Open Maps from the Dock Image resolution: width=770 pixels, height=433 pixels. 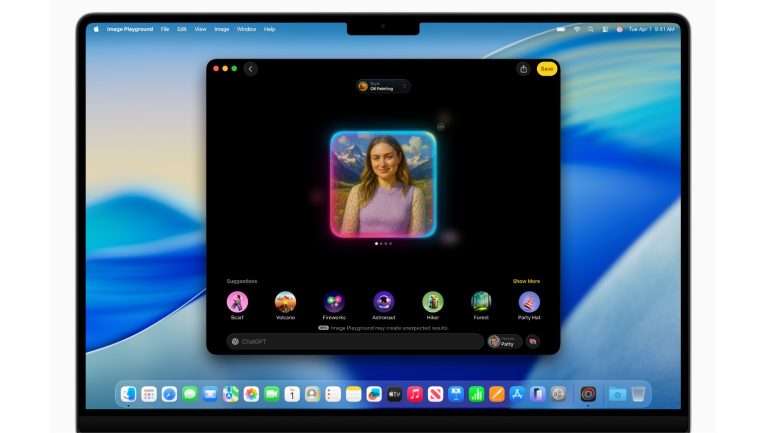coord(231,394)
